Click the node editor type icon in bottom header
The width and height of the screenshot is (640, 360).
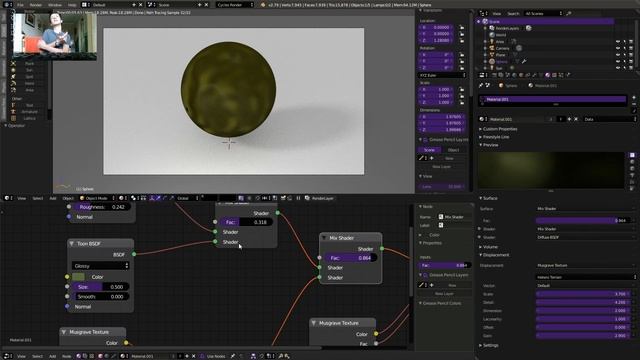tap(7, 356)
